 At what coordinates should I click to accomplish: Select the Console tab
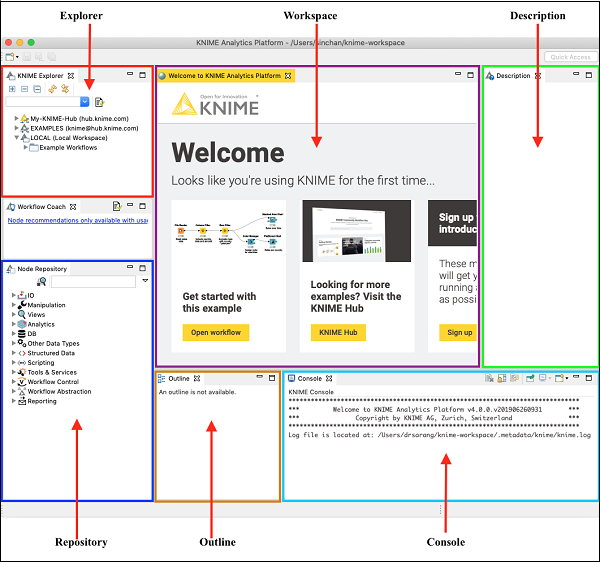[309, 379]
